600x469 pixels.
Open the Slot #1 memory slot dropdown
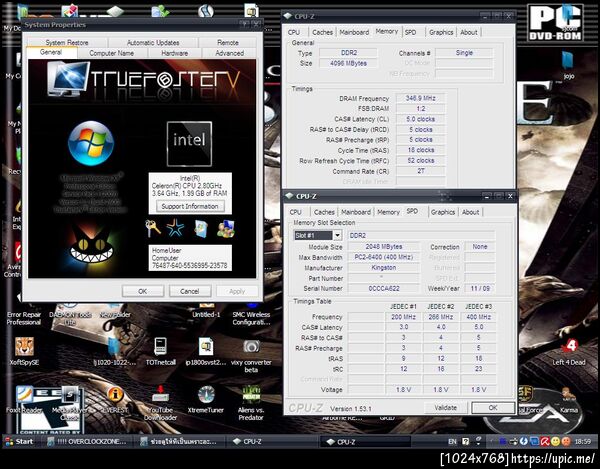pyautogui.click(x=337, y=235)
